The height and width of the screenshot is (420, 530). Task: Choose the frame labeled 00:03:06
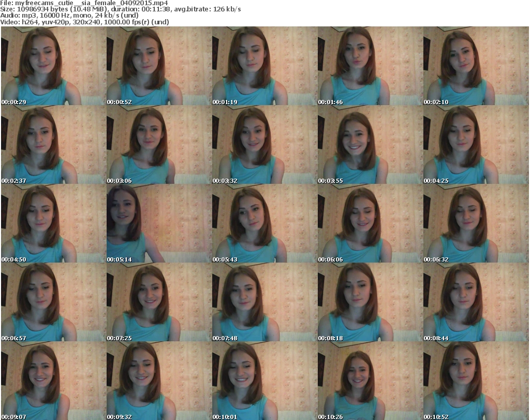[x=159, y=144]
